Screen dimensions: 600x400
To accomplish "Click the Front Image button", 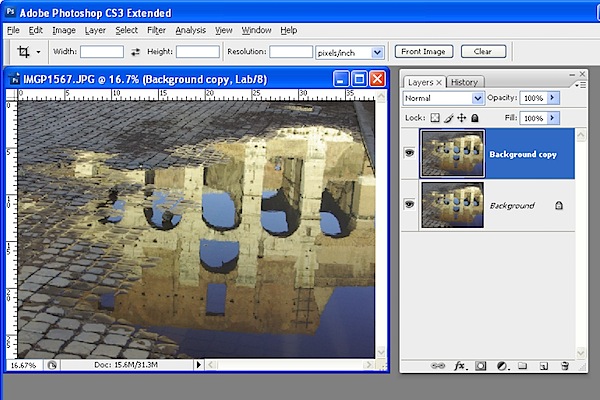I will pos(424,51).
